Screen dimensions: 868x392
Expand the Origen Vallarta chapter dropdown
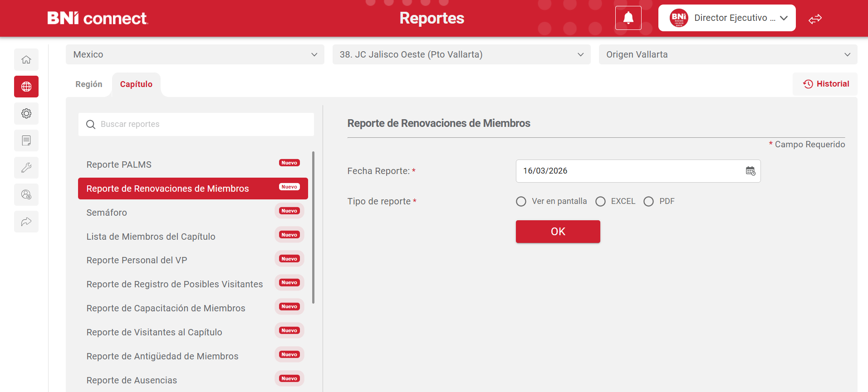coord(727,54)
